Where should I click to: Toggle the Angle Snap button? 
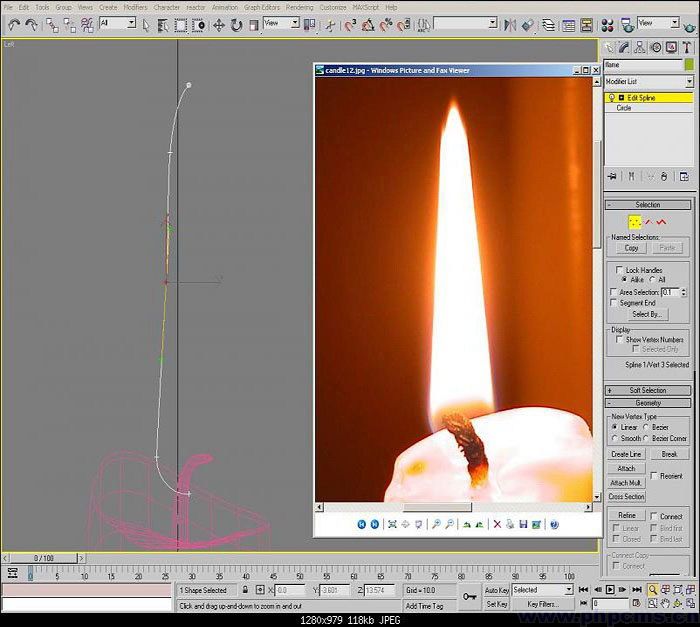pyautogui.click(x=368, y=25)
